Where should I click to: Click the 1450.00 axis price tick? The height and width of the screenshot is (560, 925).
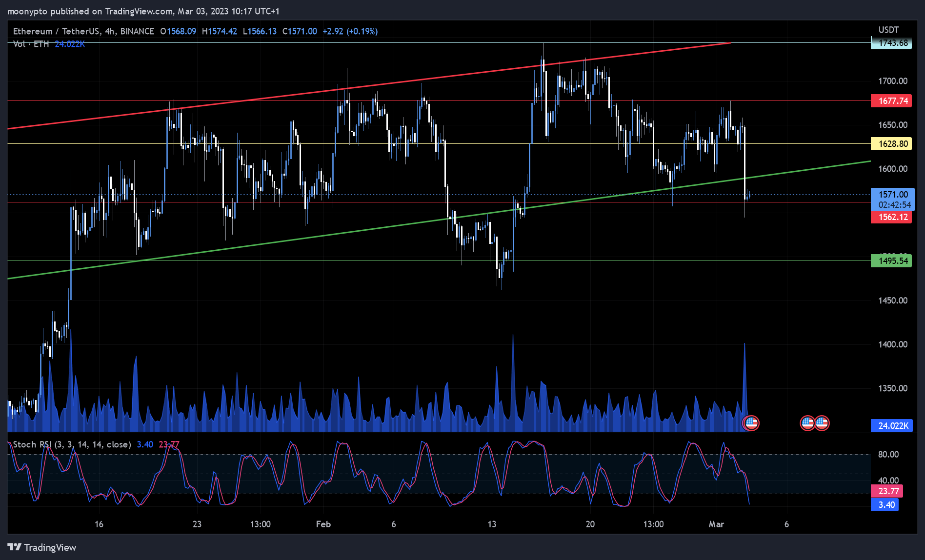(893, 300)
